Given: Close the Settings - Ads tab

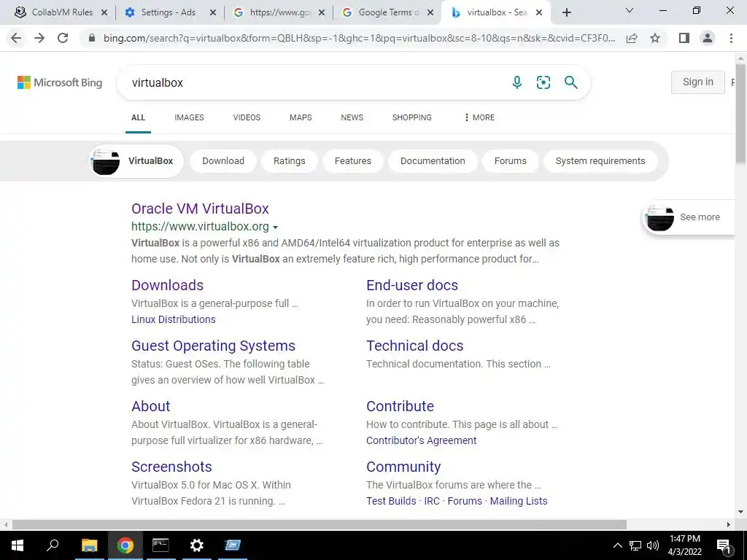Looking at the screenshot, I should pos(213,13).
